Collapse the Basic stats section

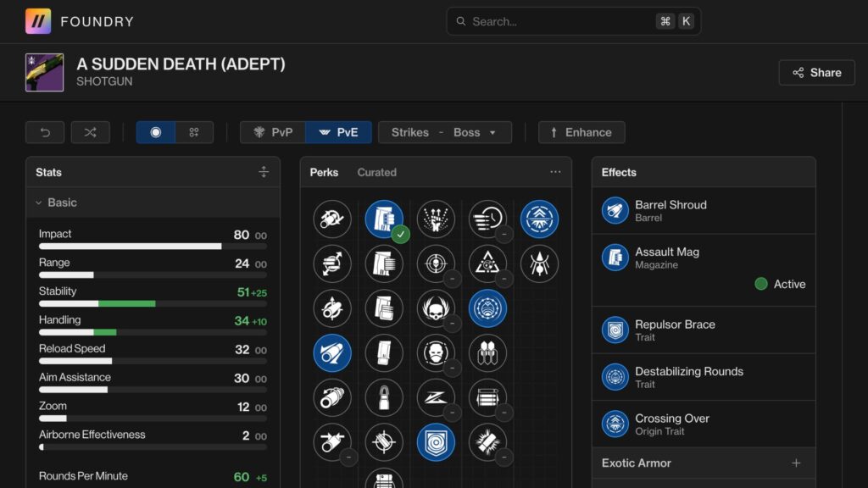coord(39,202)
